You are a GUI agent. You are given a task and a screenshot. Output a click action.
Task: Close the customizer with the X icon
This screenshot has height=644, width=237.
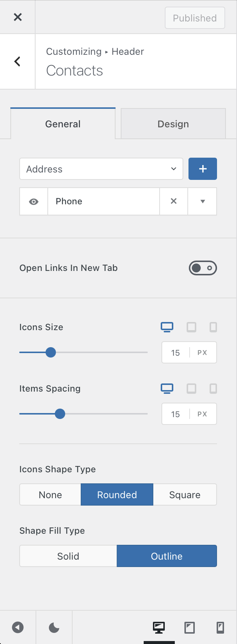(17, 17)
